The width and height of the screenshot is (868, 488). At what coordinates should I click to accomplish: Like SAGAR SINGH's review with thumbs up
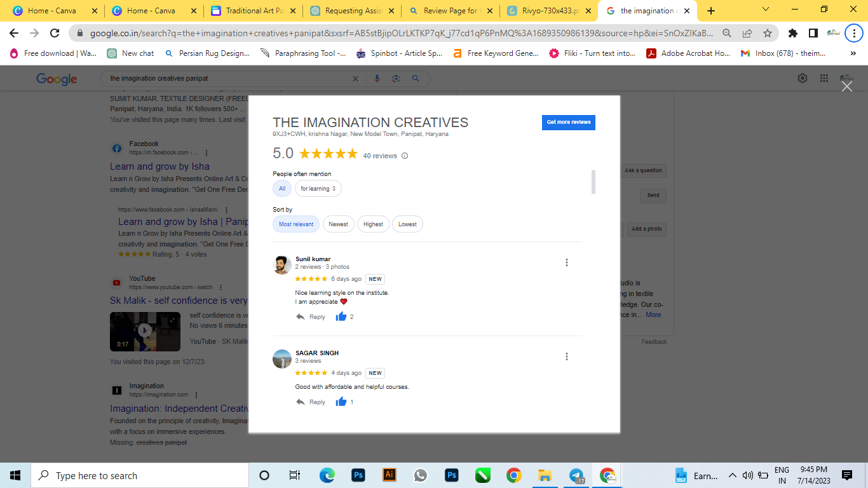coord(341,402)
